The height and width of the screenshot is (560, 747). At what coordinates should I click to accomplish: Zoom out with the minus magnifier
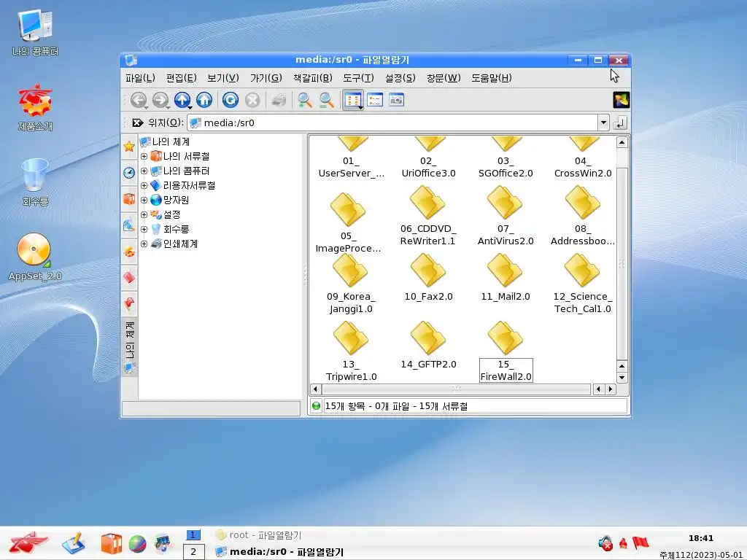(x=326, y=100)
